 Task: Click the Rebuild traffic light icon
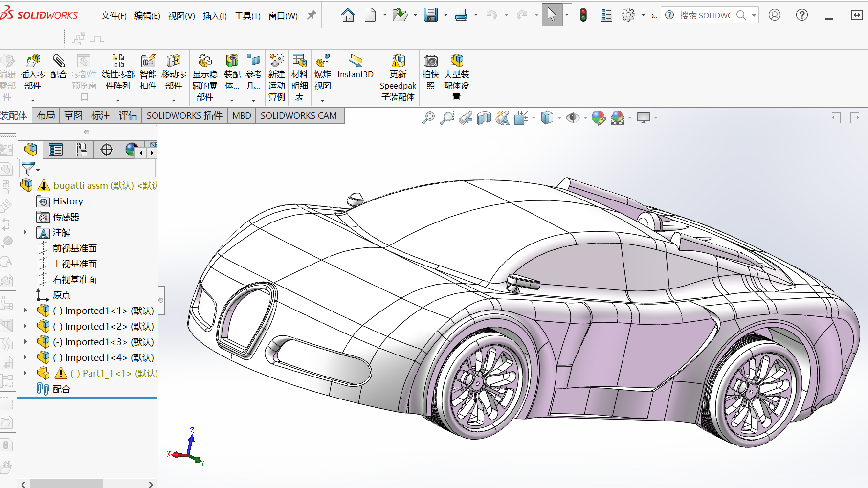pyautogui.click(x=583, y=15)
